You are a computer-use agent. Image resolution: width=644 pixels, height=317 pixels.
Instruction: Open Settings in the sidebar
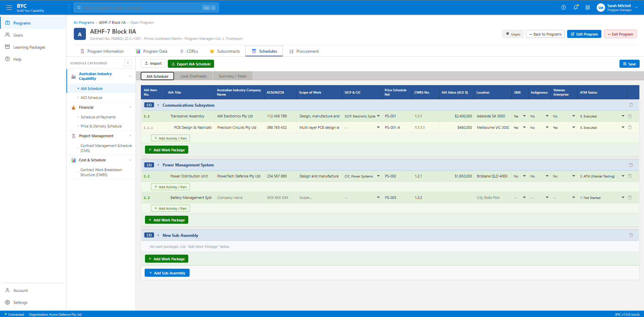33,303
